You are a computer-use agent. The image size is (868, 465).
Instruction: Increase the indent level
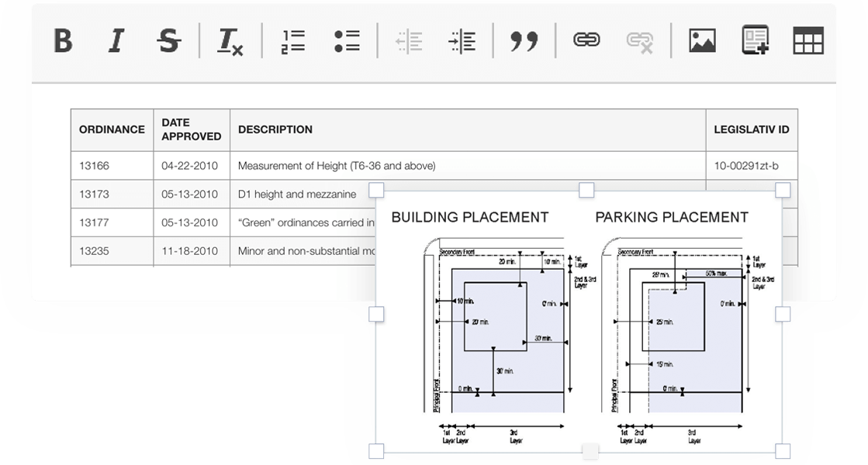pos(462,42)
